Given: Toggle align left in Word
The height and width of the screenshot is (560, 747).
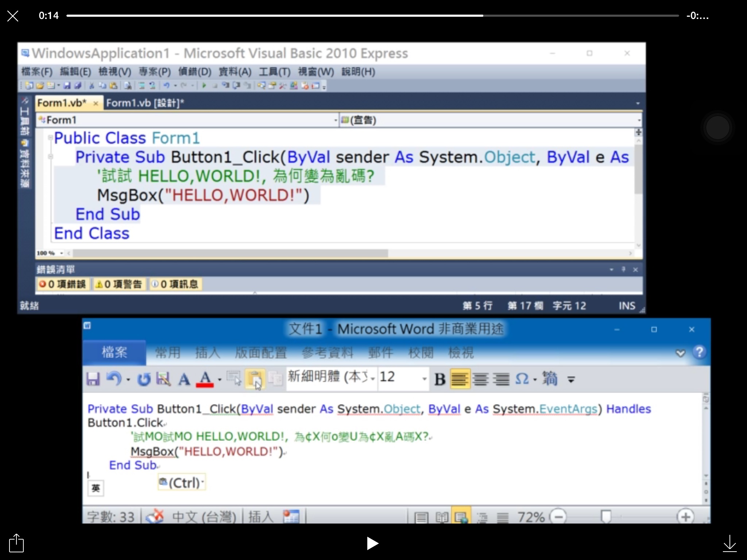Looking at the screenshot, I should [460, 379].
